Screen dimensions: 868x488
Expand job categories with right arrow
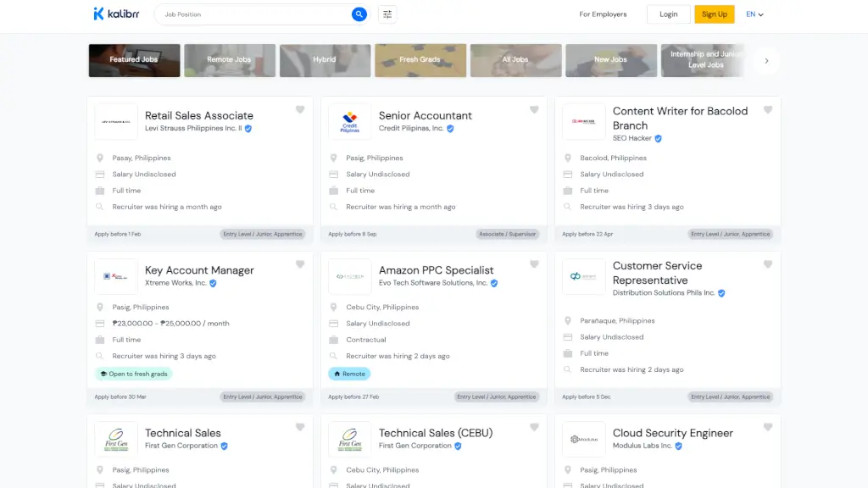(x=766, y=61)
